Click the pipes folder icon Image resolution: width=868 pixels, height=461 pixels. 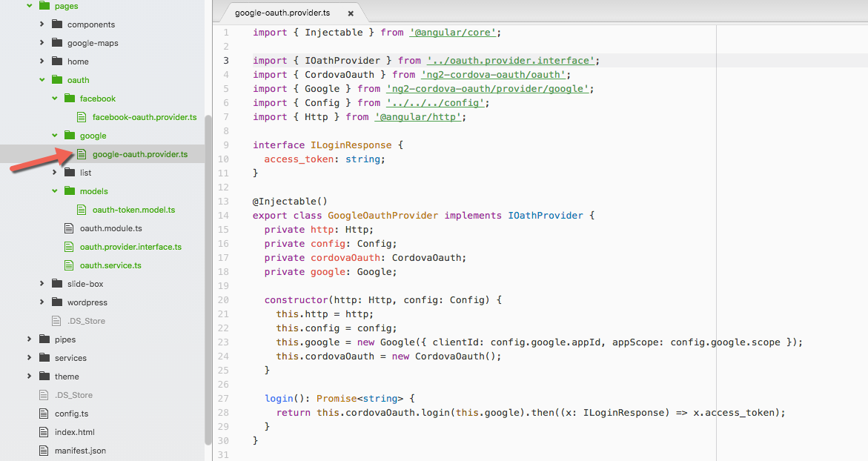pos(44,339)
